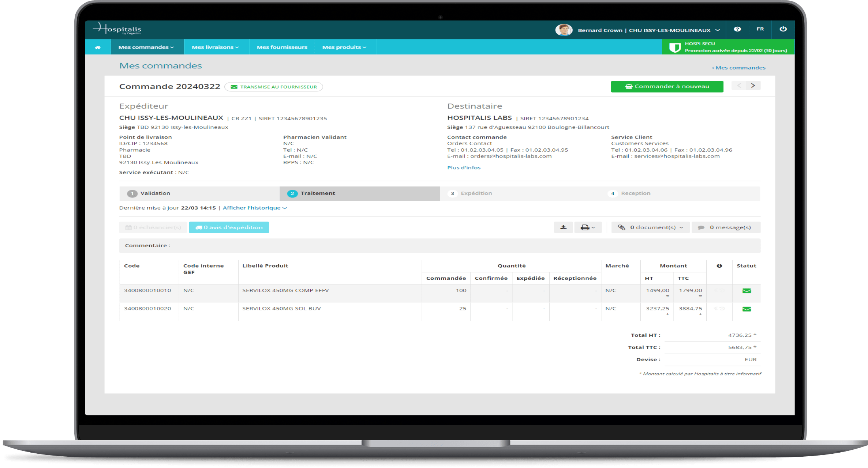This screenshot has height=468, width=868.
Task: Click product code 3400800010010
Action: pos(147,290)
